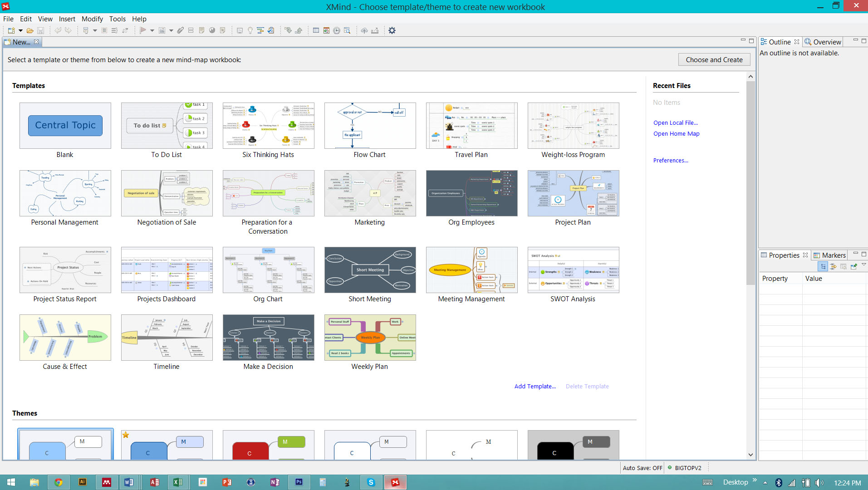This screenshot has height=490, width=868.
Task: Open Skype from the taskbar
Action: click(x=371, y=482)
